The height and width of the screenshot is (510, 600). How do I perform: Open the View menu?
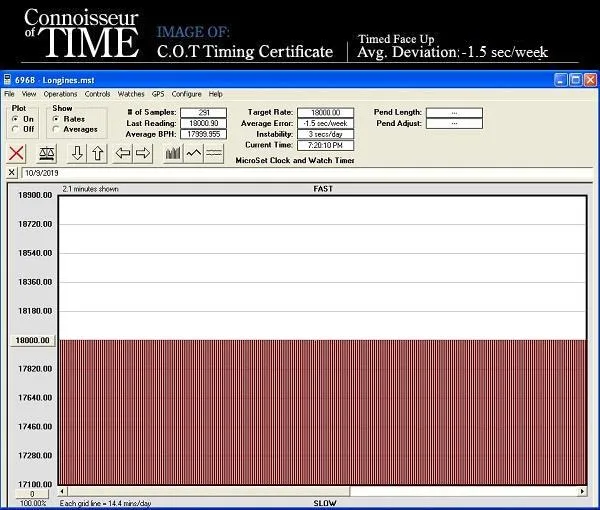[x=29, y=94]
